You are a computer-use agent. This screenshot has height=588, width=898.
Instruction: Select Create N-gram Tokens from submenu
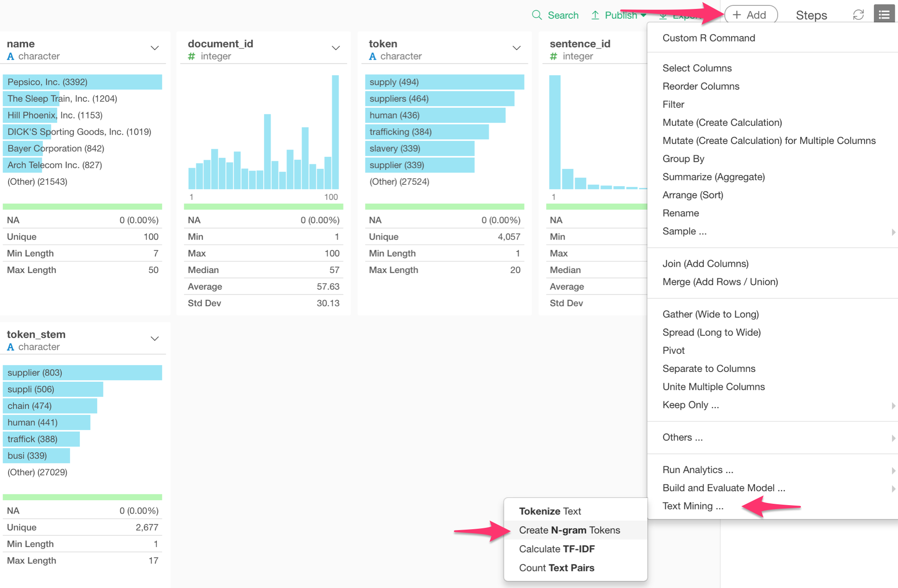(570, 530)
